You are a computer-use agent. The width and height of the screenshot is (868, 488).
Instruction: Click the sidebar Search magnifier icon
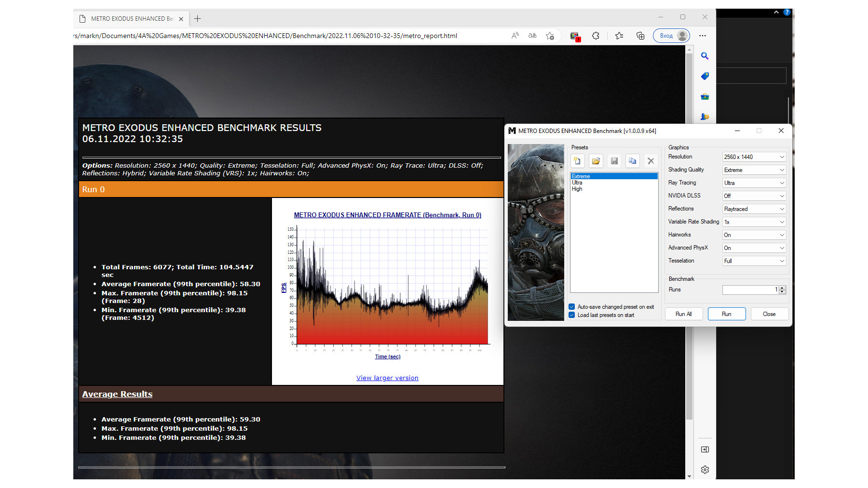(x=705, y=56)
